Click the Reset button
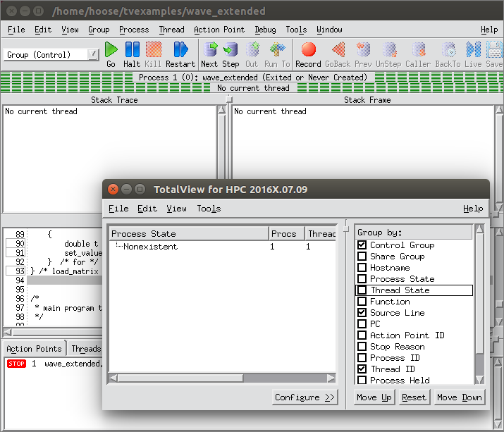The height and width of the screenshot is (432, 504). 414,397
